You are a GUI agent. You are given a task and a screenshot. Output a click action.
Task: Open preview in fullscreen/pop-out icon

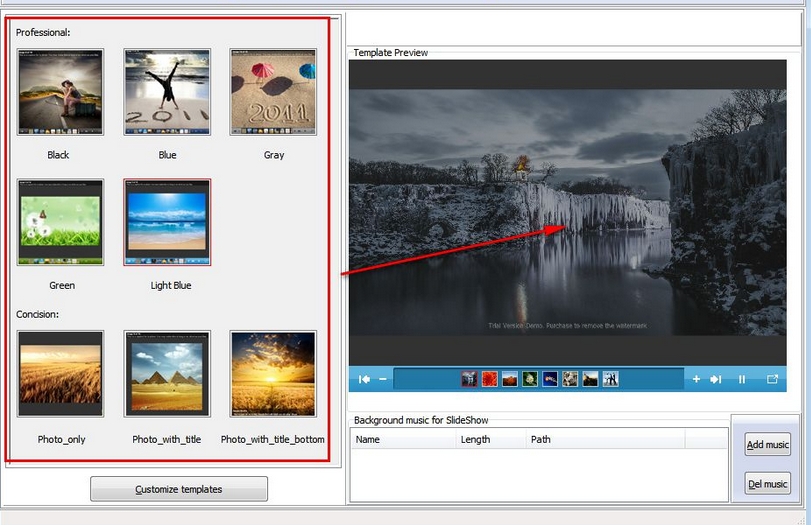(x=772, y=379)
